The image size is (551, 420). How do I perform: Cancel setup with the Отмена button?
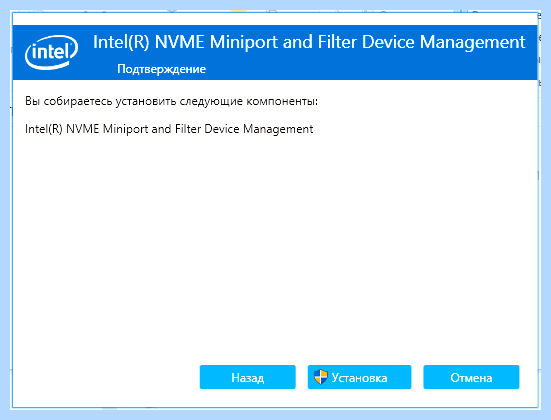pos(471,377)
